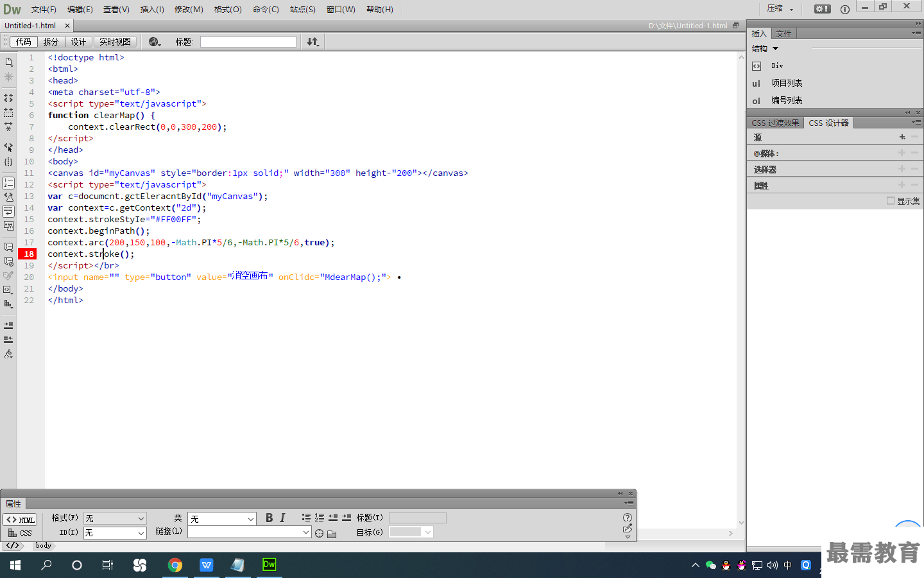The width and height of the screenshot is (924, 578).
Task: Switch to 代码 (Code) view
Action: (24, 42)
